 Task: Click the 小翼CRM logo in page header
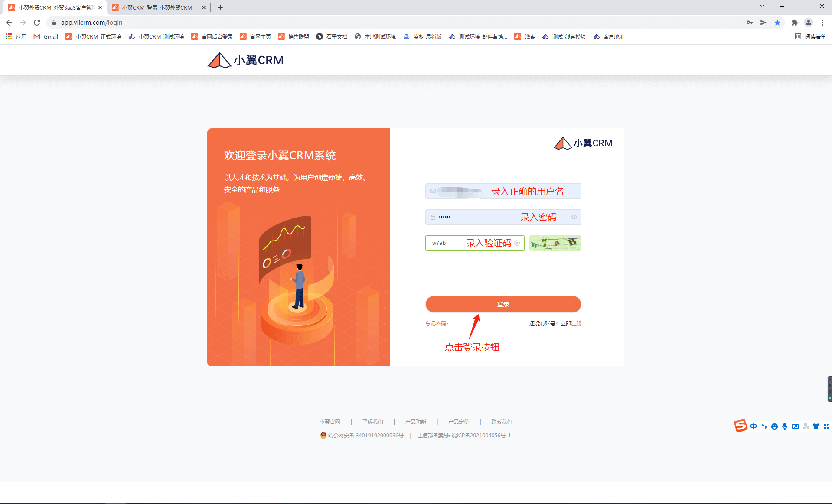[245, 60]
